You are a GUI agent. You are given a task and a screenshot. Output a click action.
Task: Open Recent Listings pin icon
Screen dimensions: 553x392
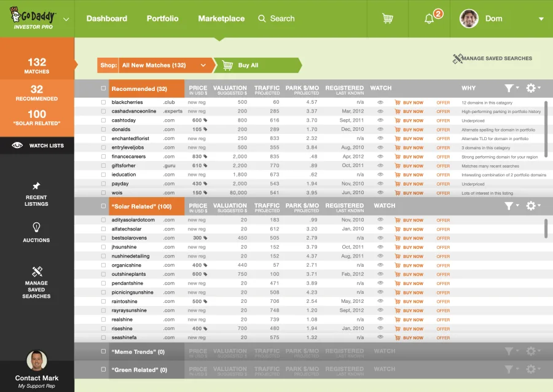pos(36,186)
